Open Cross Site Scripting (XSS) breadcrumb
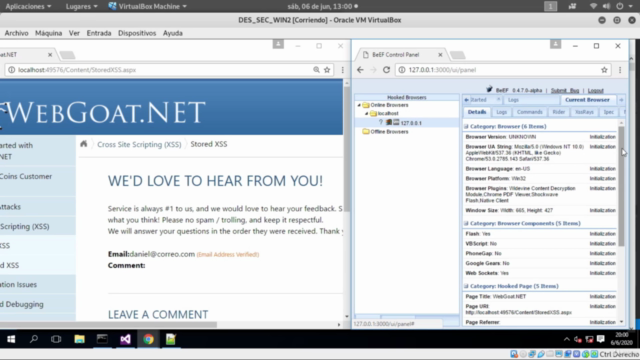Viewport: 640px width, 360px height. pyautogui.click(x=139, y=144)
